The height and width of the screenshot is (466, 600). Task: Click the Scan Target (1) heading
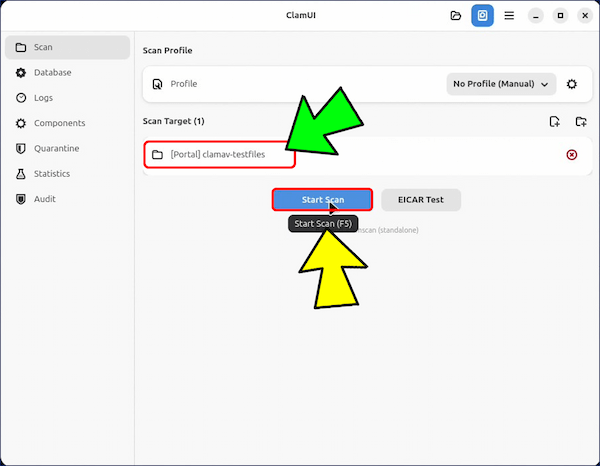173,121
